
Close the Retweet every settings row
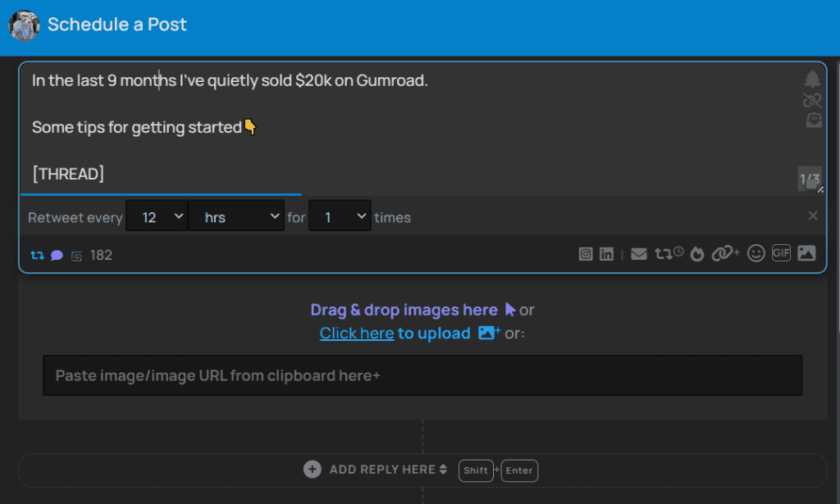(813, 216)
